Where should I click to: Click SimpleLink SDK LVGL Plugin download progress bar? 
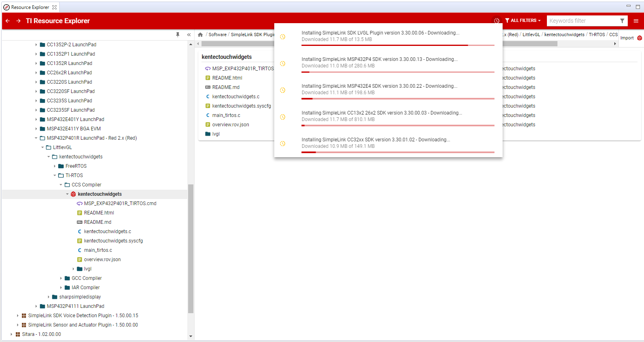398,45
